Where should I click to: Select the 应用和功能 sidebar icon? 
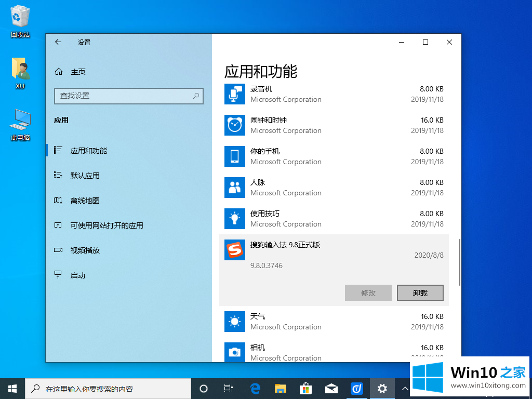tap(58, 150)
